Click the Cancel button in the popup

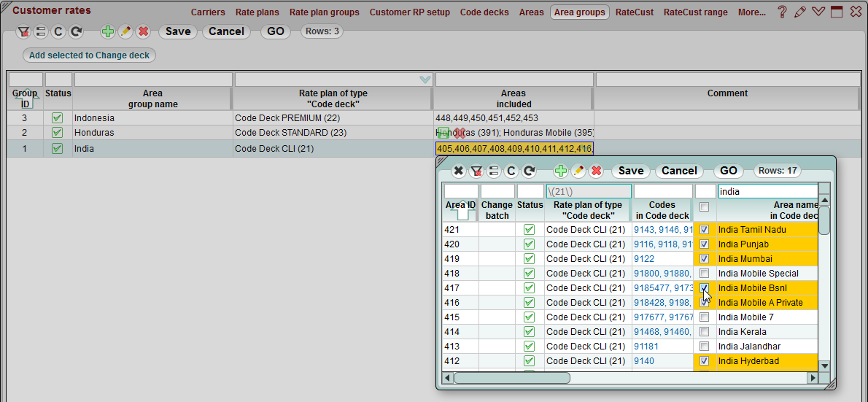point(679,171)
